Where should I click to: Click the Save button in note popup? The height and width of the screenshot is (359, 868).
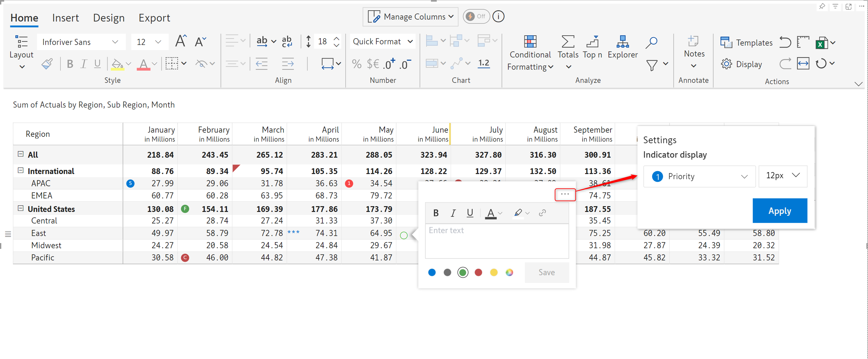[x=546, y=272]
